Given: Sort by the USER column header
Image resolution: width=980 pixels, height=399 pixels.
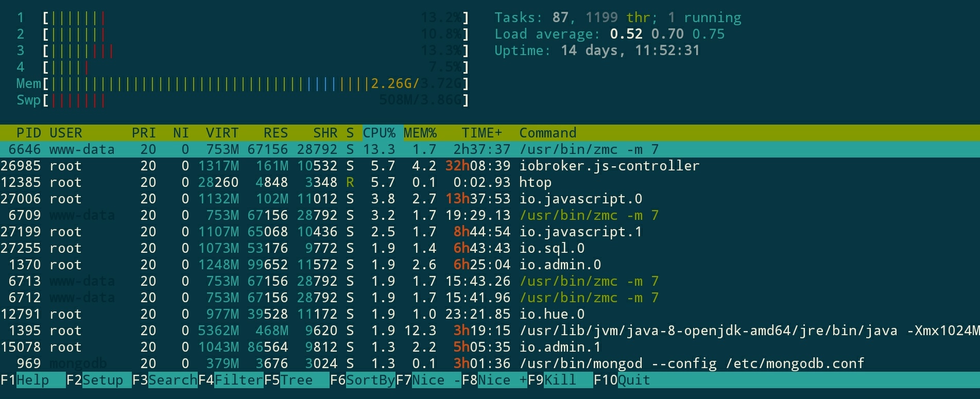Looking at the screenshot, I should (x=65, y=133).
